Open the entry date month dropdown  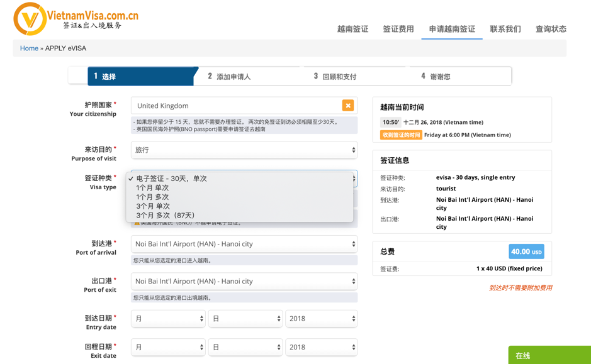pyautogui.click(x=168, y=319)
